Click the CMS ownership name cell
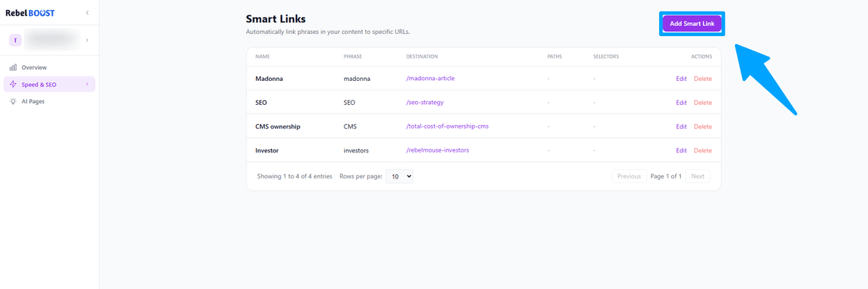Image resolution: width=868 pixels, height=289 pixels. pyautogui.click(x=278, y=126)
